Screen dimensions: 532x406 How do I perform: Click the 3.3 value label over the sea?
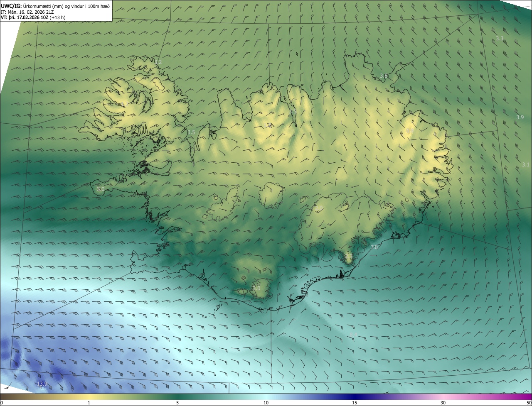[500, 38]
